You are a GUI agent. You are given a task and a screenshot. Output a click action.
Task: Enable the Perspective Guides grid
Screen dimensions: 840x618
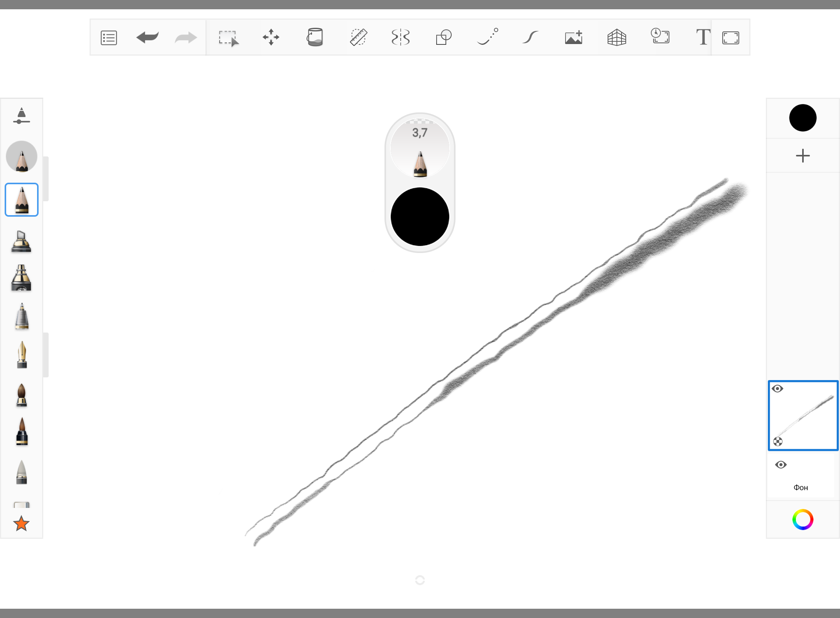[616, 37]
